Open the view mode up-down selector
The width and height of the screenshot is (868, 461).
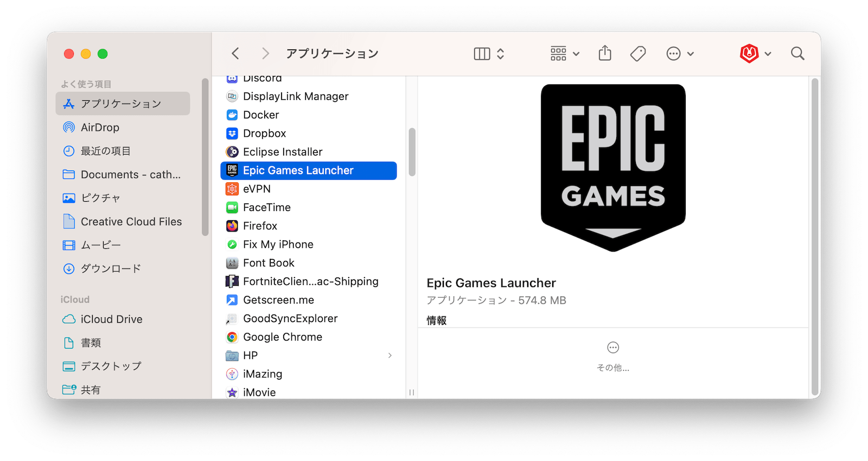click(x=501, y=54)
